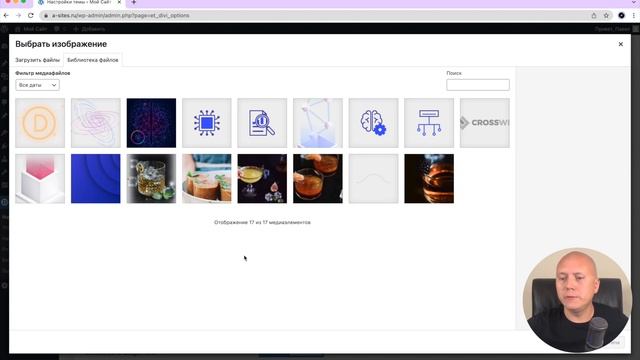Select the Divi logo thumbnail
Image resolution: width=640 pixels, height=360 pixels.
pos(40,123)
